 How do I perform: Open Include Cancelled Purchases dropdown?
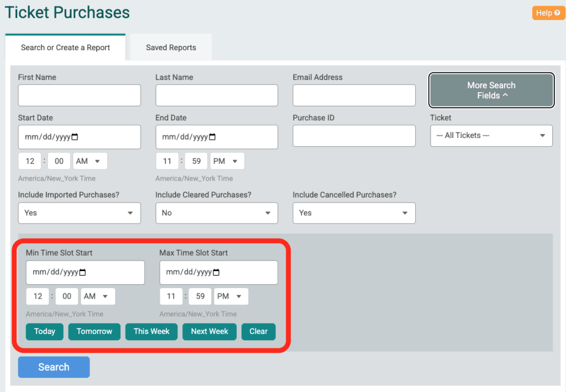click(354, 213)
